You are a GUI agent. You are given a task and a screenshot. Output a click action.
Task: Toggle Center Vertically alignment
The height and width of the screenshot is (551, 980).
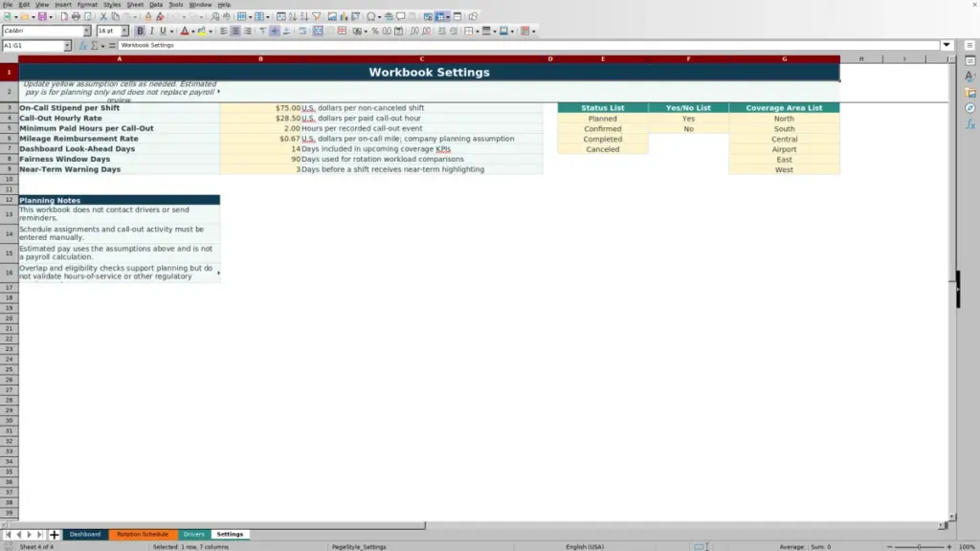point(275,31)
